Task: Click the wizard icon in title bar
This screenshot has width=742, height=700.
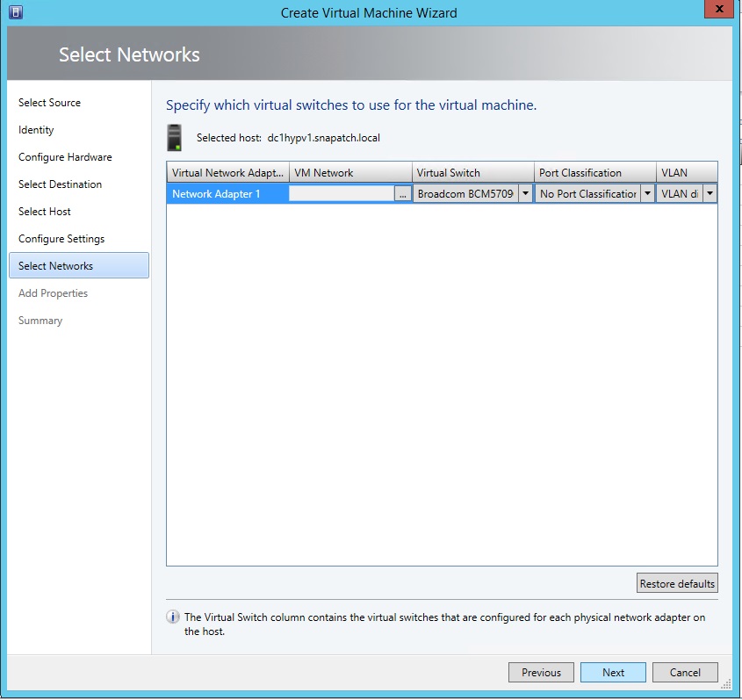Action: pos(16,12)
